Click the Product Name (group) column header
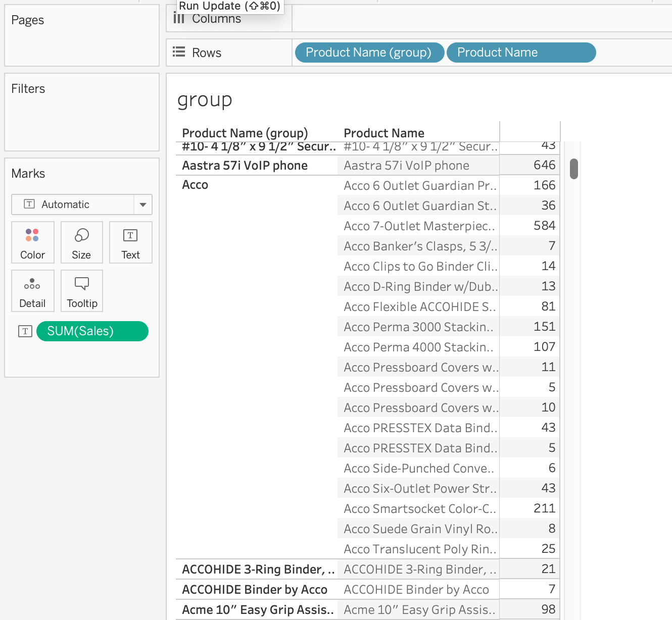This screenshot has width=672, height=620. (245, 133)
